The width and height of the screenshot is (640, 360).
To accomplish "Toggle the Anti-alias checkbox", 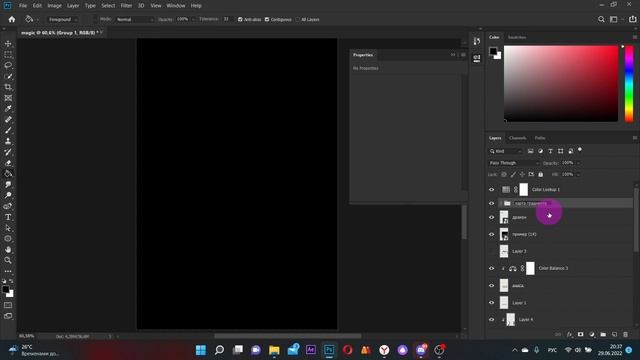I will pyautogui.click(x=240, y=19).
